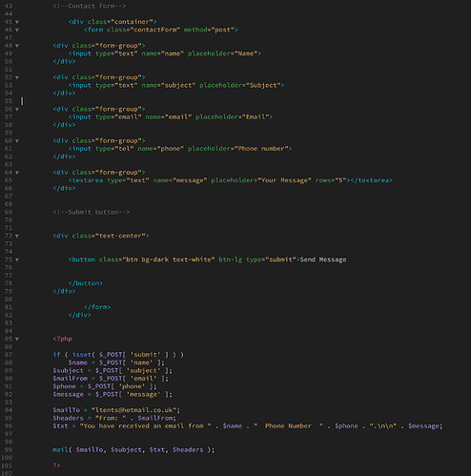Viewport: 471px width, 476px height.
Task: Click the $phone assignment on line 91
Action: pos(105,386)
